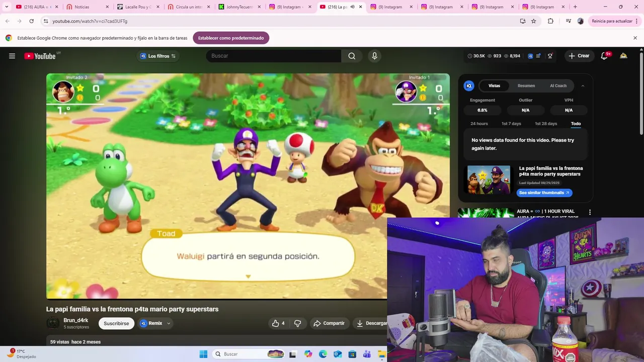Click the vidIQ round logo in the panel
Image resolution: width=644 pixels, height=362 pixels.
pos(469,86)
